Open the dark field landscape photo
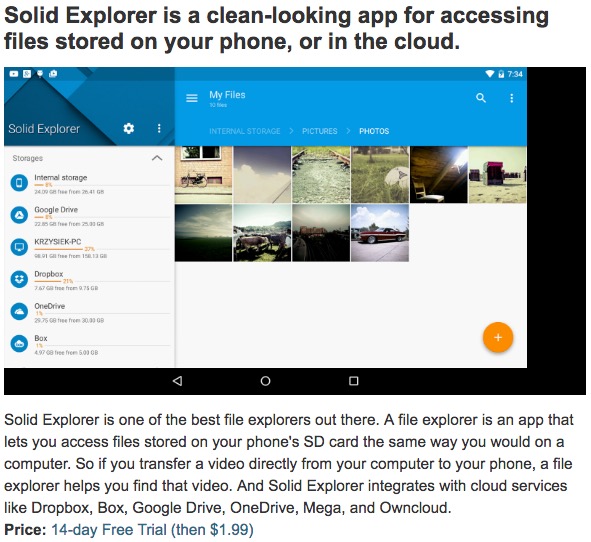Image resolution: width=591 pixels, height=542 pixels. coord(204,233)
